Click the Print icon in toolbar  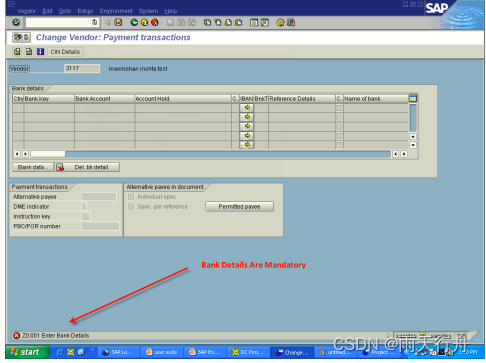click(x=170, y=22)
